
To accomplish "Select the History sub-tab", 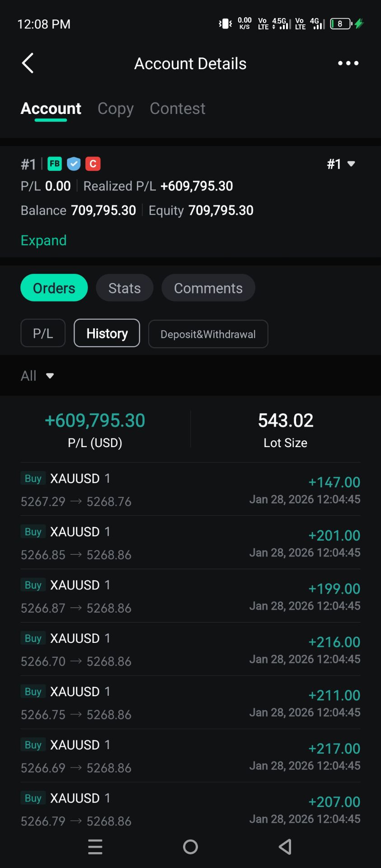I will pyautogui.click(x=107, y=334).
